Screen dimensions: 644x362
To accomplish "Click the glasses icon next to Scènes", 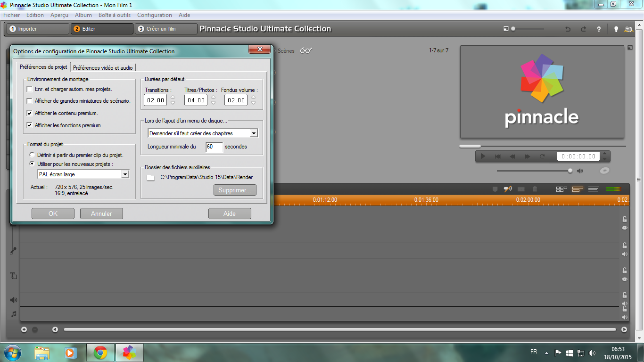I will click(306, 50).
